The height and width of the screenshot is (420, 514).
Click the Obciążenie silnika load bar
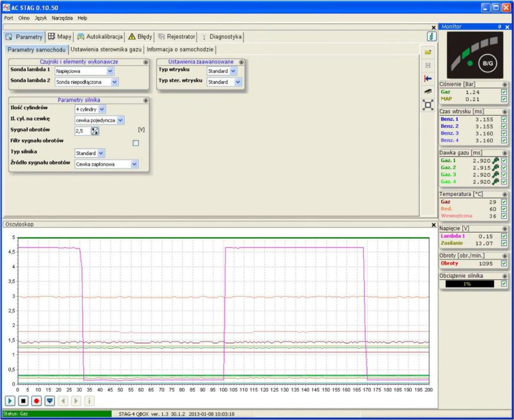[470, 284]
